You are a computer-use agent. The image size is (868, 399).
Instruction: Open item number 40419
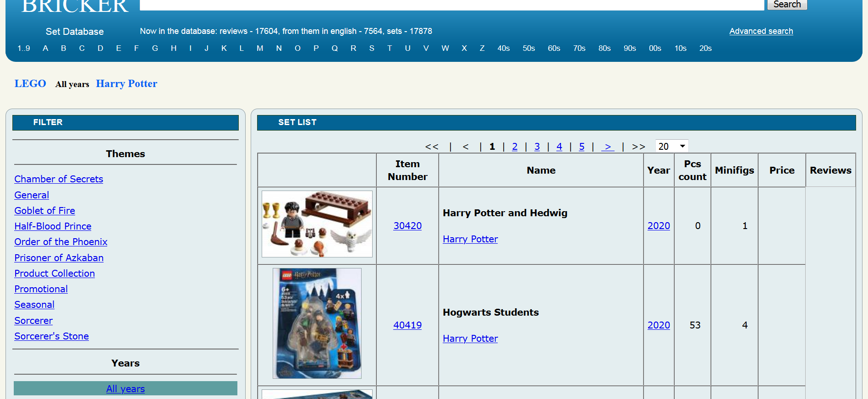[x=407, y=325]
